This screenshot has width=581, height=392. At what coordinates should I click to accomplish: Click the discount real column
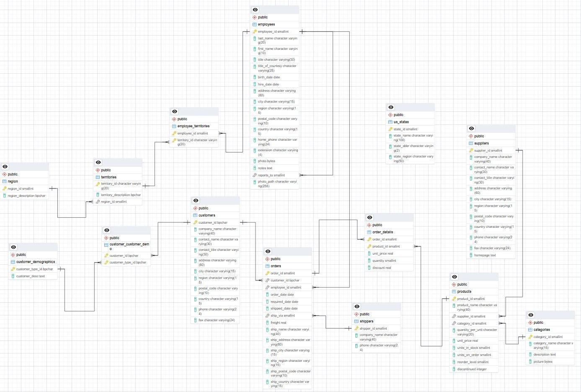(x=389, y=268)
